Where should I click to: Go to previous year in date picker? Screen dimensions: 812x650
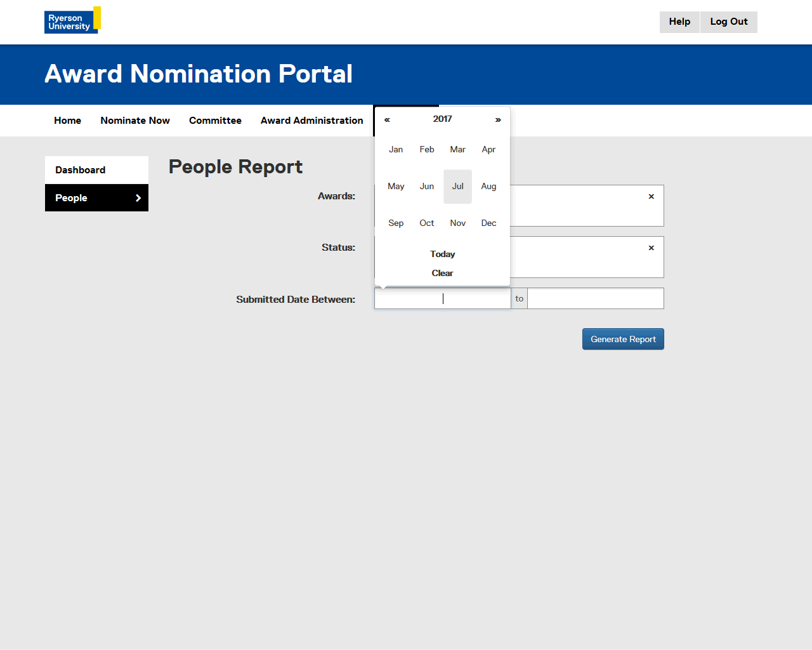[387, 119]
